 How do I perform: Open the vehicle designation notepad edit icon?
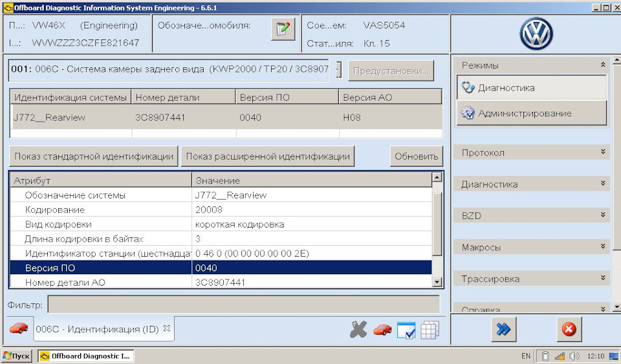point(283,29)
